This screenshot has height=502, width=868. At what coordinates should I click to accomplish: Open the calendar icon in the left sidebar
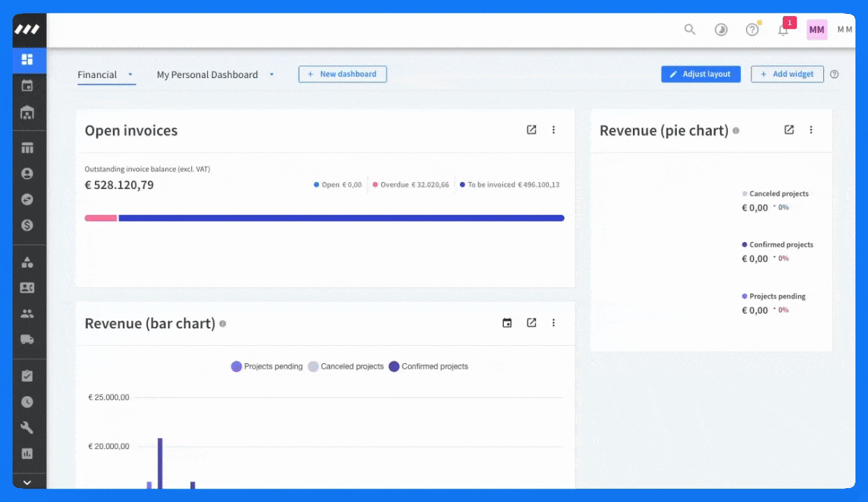click(x=28, y=86)
